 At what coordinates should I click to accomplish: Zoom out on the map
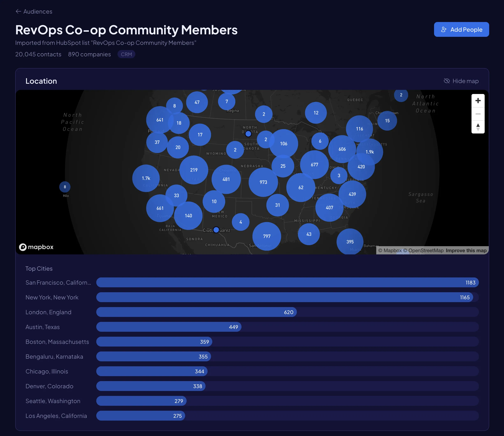point(478,114)
